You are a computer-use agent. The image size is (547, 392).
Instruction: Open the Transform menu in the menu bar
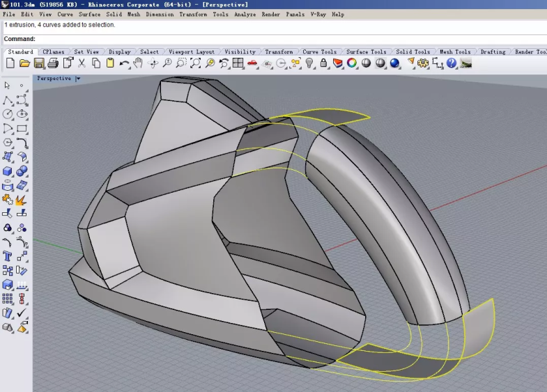pyautogui.click(x=193, y=14)
